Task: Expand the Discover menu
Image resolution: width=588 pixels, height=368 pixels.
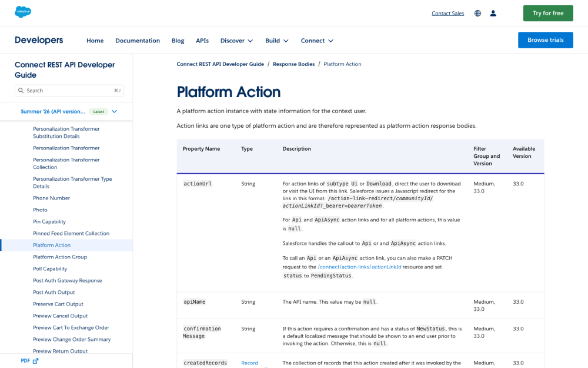Action: click(x=236, y=41)
